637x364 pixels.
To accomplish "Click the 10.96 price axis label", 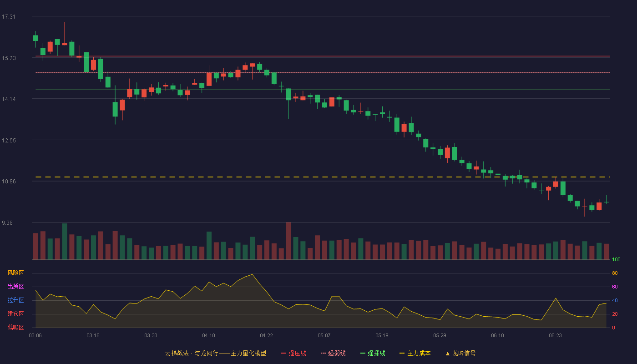I will (9, 182).
